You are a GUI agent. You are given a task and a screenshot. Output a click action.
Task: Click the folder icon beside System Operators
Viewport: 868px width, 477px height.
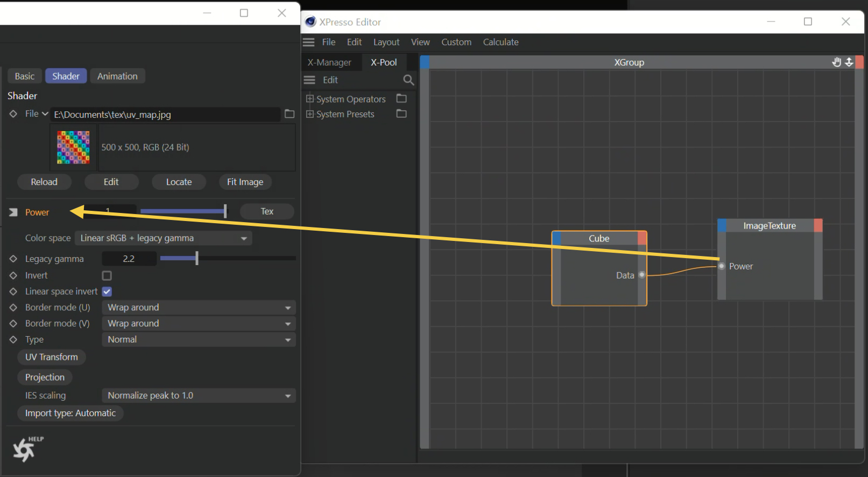pos(401,98)
